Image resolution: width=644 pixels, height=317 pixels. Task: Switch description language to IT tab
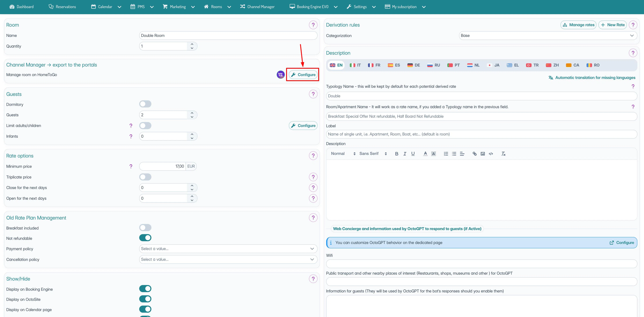[x=355, y=65]
